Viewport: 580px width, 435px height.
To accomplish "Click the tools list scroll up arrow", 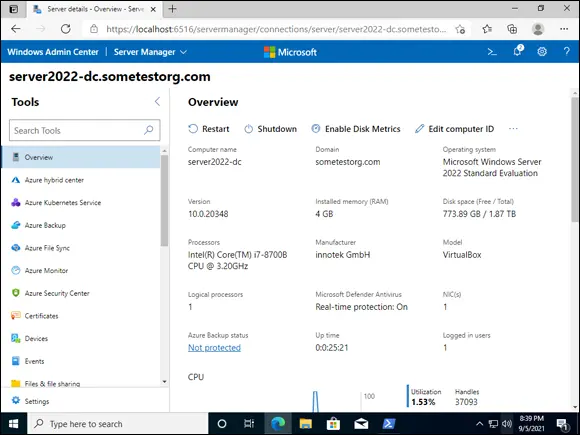I will point(164,151).
